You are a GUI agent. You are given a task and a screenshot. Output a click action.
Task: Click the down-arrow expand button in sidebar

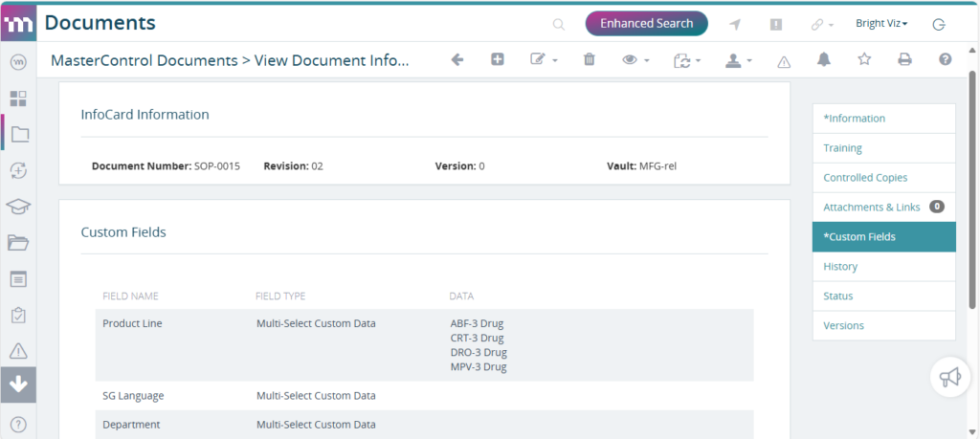coord(19,384)
